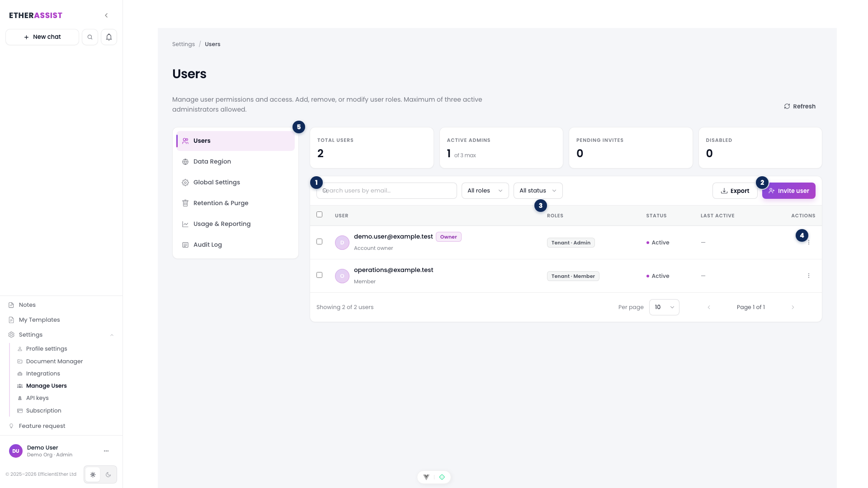Click Invite user button
The image size is (868, 488).
click(x=789, y=191)
